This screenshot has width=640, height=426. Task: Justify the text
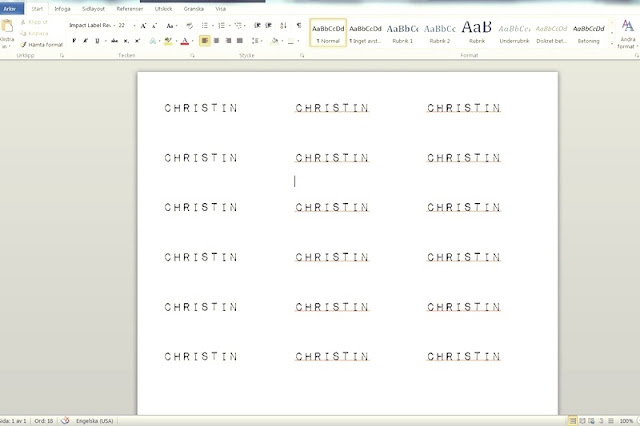[x=240, y=41]
